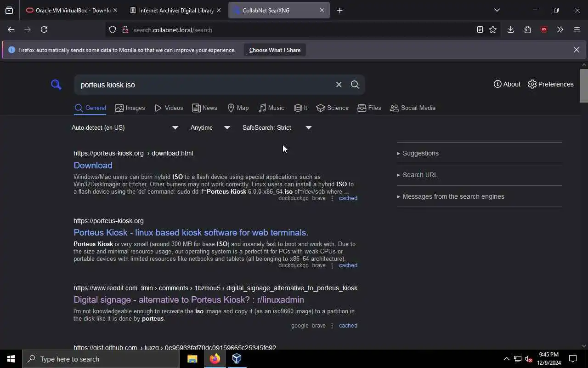Screen dimensions: 588x368
Task: Open the Firefox application hamburger menu
Action: tap(577, 29)
